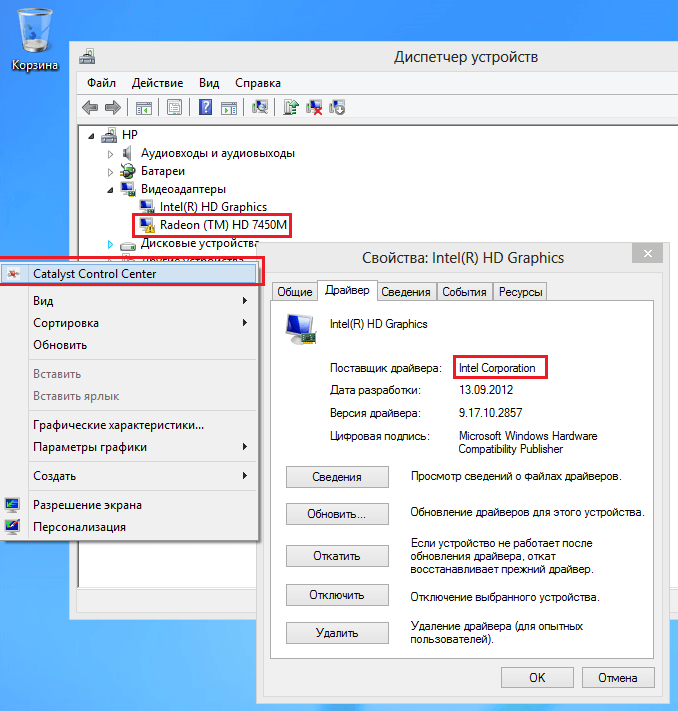The width and height of the screenshot is (678, 711).
Task: Click the Catalyst Control Center red icon
Action: click(14, 273)
